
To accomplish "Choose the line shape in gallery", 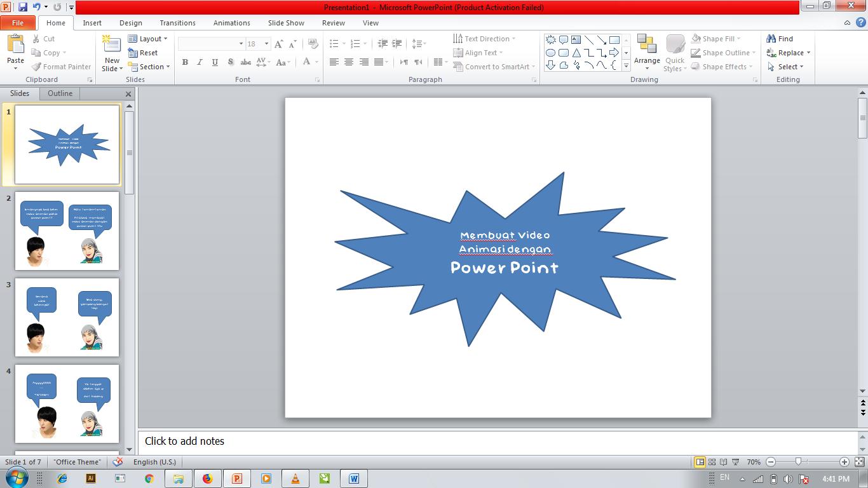I will (589, 39).
